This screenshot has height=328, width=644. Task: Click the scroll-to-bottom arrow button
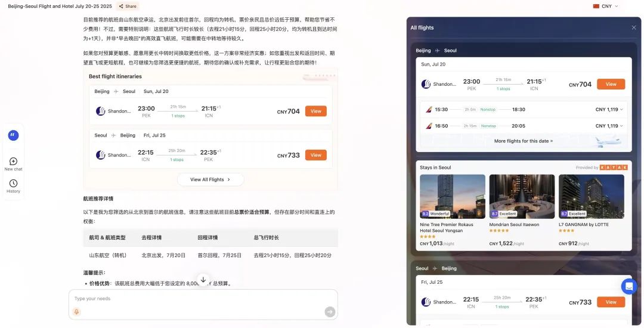[x=203, y=280]
